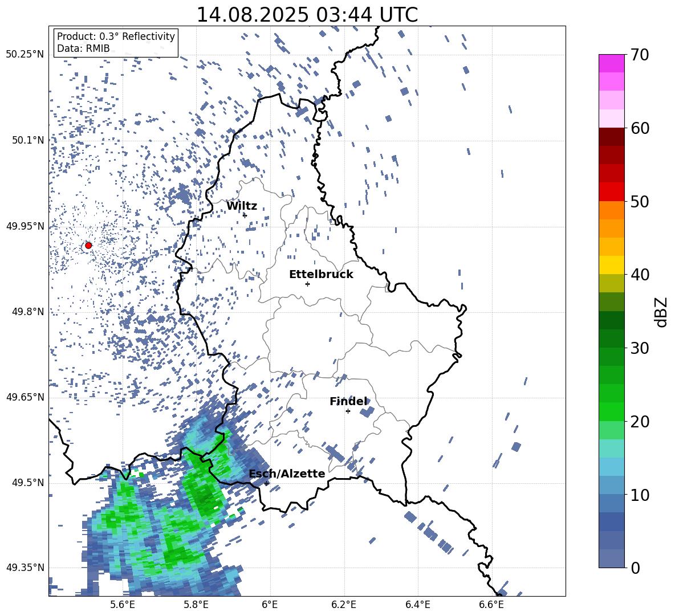Click the 5.8°E longitude label
This screenshot has width=675, height=616.
pos(196,605)
